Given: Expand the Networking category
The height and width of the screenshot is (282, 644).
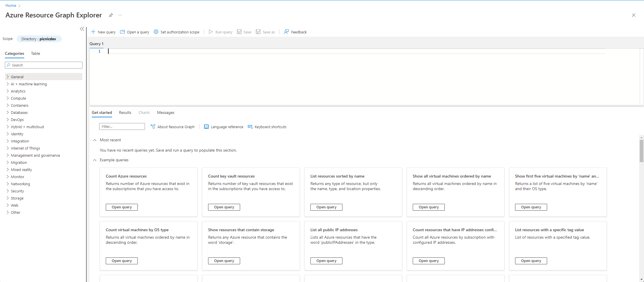Looking at the screenshot, I should tap(8, 184).
